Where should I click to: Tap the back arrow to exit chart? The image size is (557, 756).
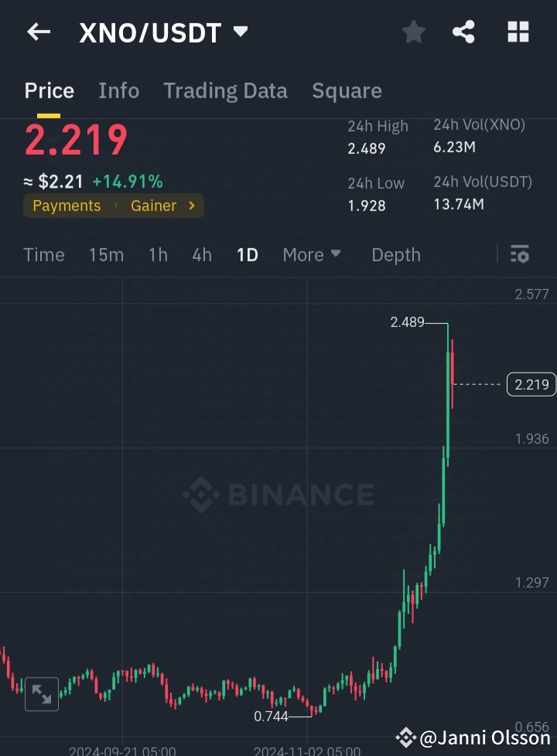[x=39, y=32]
